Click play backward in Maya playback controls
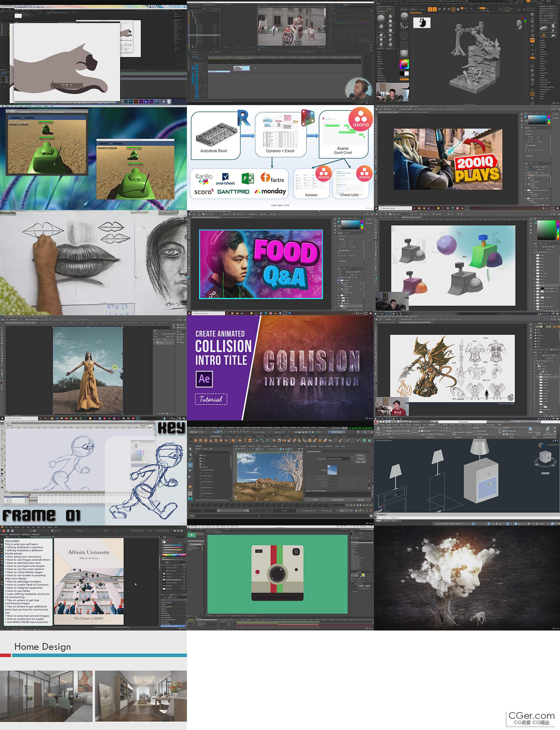The height and width of the screenshot is (730, 560). point(357,505)
